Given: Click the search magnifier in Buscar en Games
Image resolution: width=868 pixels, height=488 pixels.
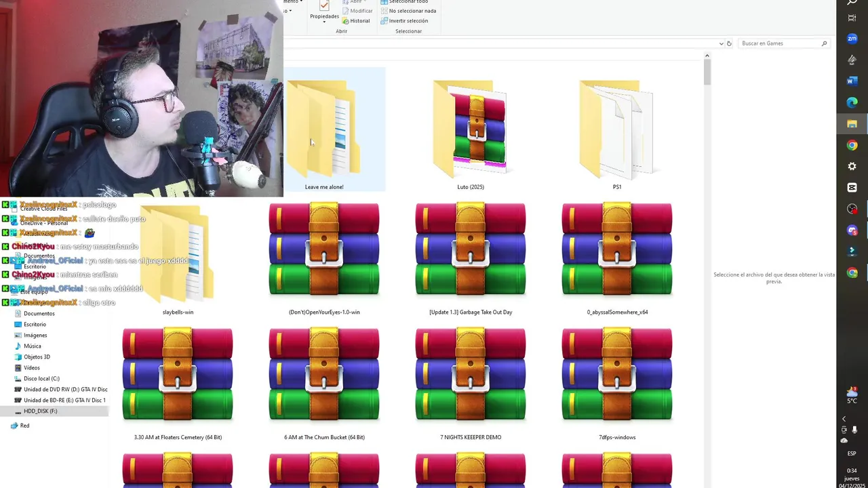Looking at the screenshot, I should pos(824,43).
